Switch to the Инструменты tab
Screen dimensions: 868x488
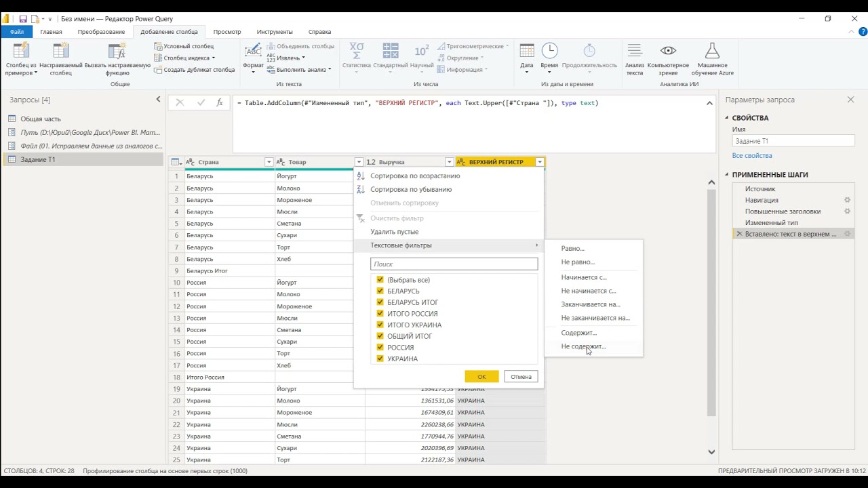pyautogui.click(x=275, y=32)
